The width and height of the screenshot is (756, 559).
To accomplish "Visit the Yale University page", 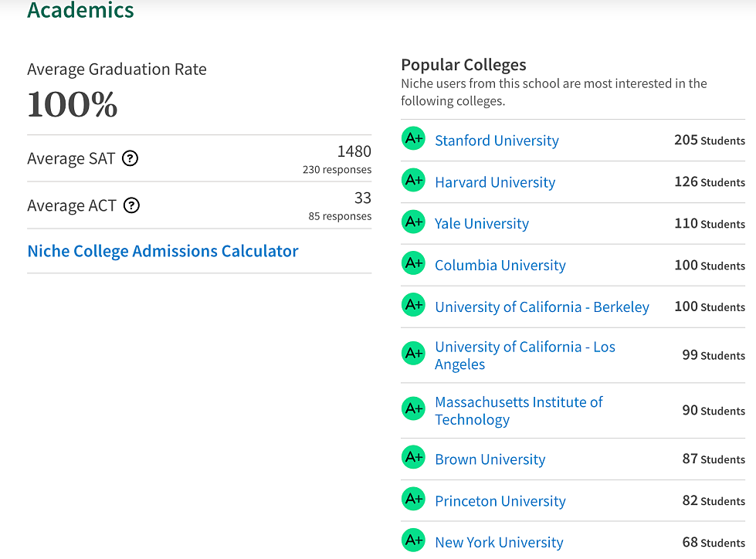I will click(482, 224).
